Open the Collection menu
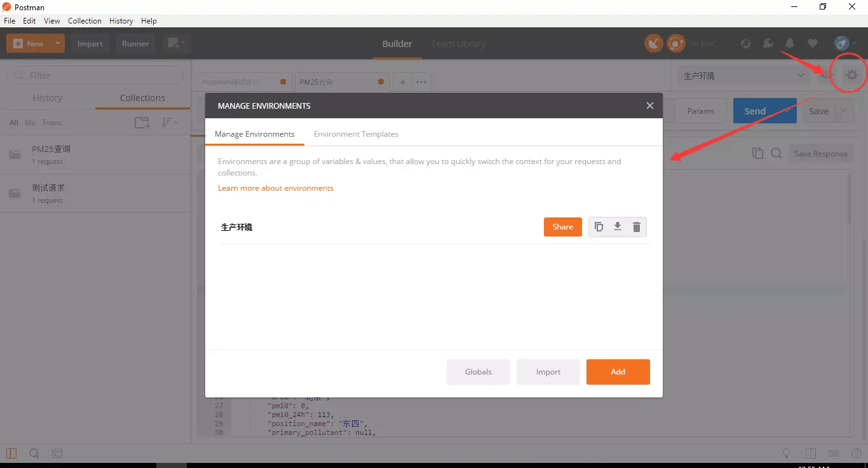This screenshot has width=868, height=468. click(x=85, y=21)
